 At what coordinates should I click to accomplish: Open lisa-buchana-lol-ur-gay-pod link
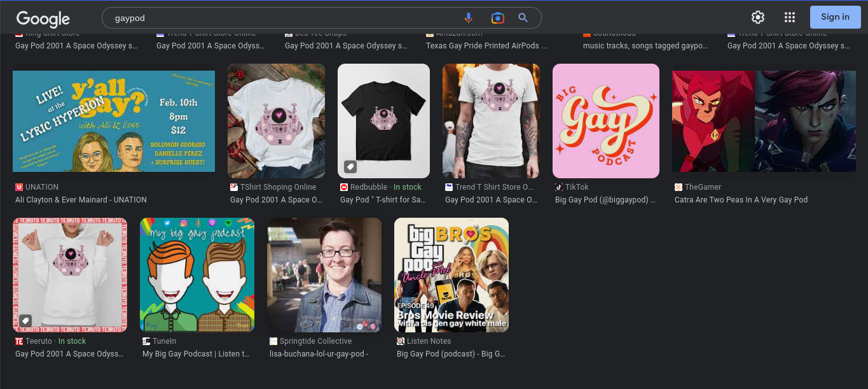coord(319,354)
